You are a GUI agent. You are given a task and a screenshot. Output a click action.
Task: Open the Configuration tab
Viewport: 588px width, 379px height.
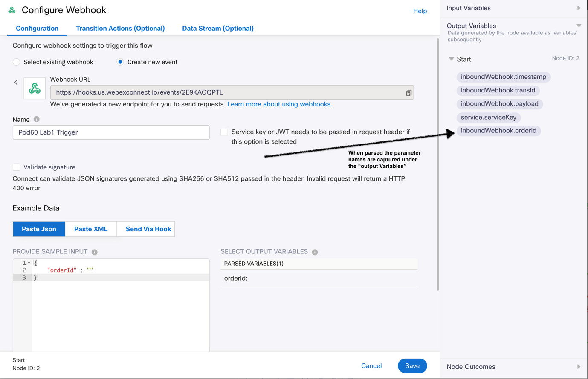[x=37, y=29]
